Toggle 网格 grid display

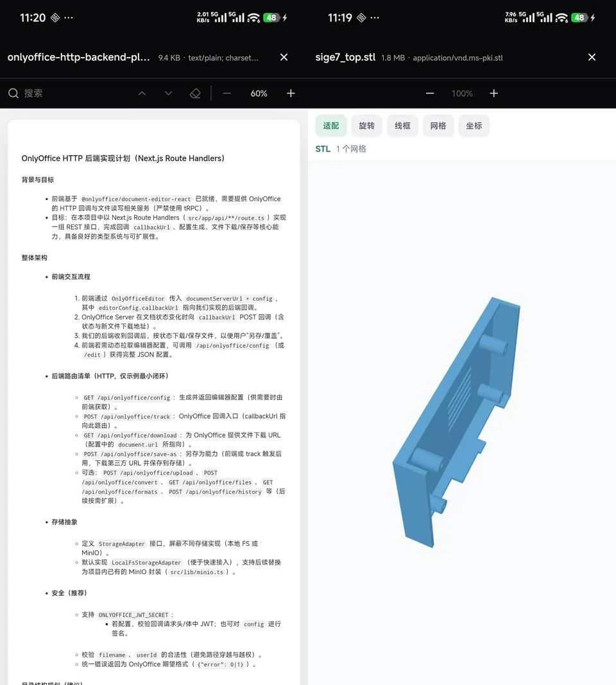[x=438, y=126]
